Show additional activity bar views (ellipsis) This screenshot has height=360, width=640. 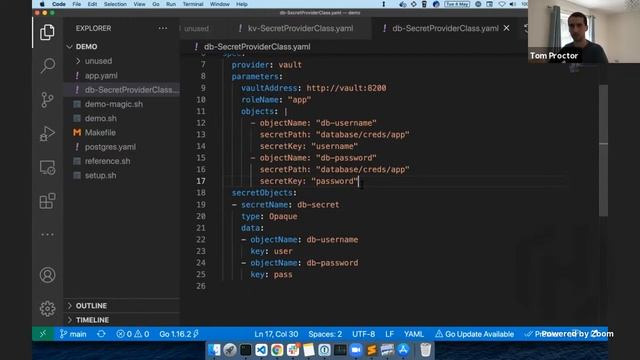click(47, 234)
